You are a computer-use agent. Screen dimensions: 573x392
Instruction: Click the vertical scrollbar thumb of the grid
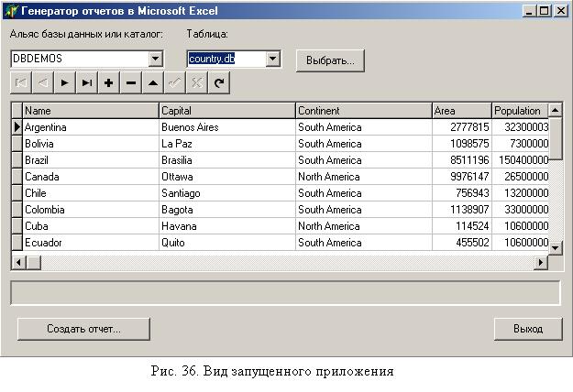(x=555, y=138)
